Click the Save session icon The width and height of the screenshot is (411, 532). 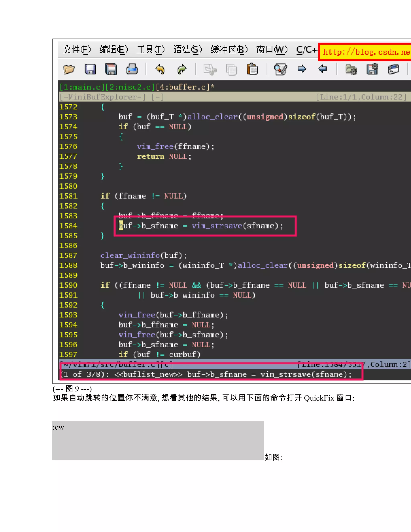pos(372,69)
